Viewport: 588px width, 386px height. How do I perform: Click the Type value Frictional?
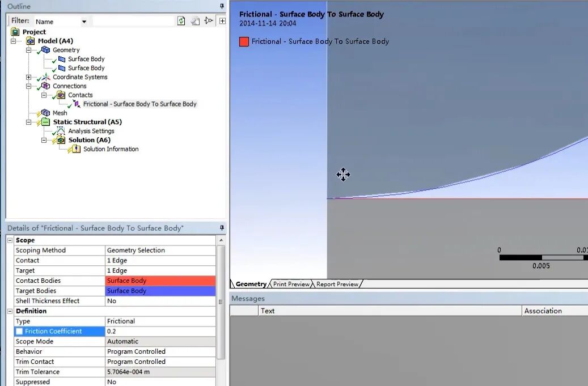[x=160, y=321]
